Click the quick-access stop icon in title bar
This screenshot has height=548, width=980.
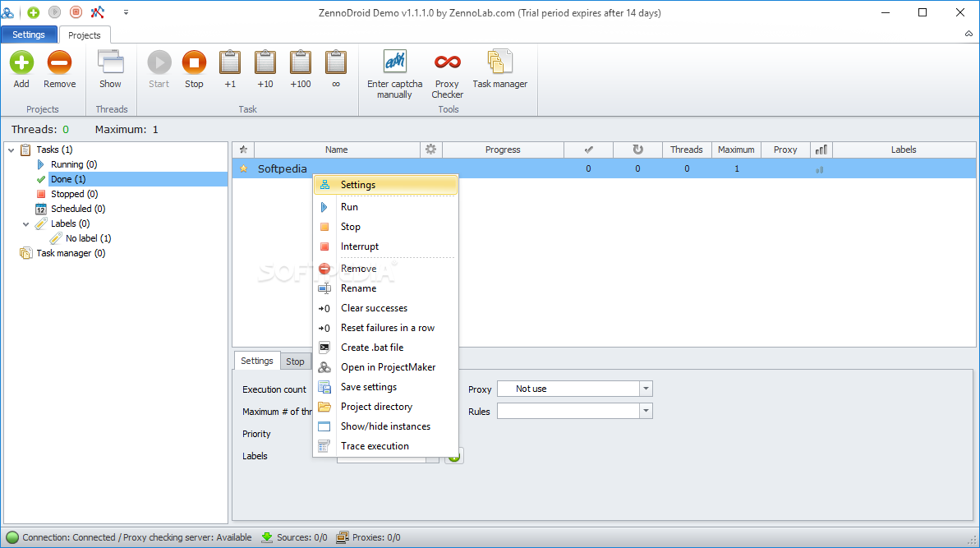click(76, 12)
